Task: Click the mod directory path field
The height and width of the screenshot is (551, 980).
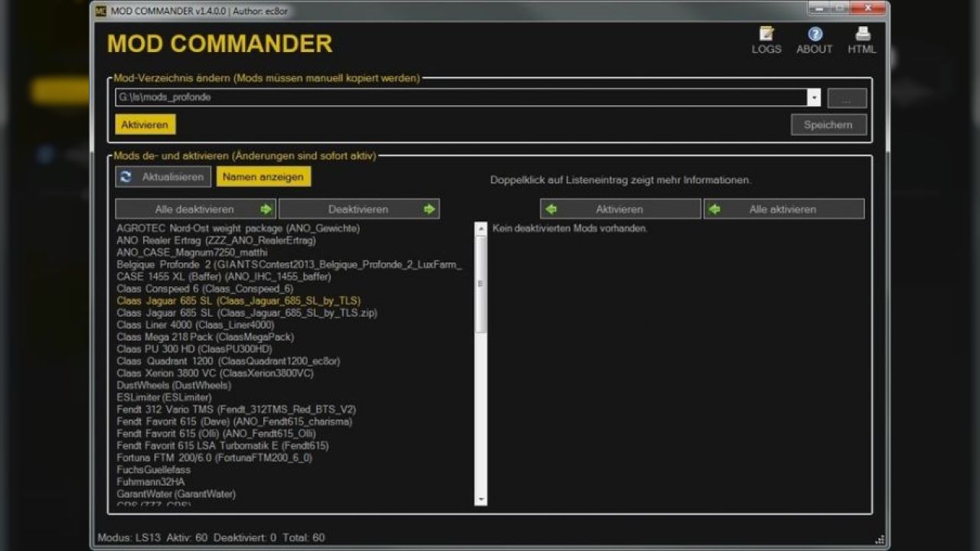Action: [x=461, y=98]
